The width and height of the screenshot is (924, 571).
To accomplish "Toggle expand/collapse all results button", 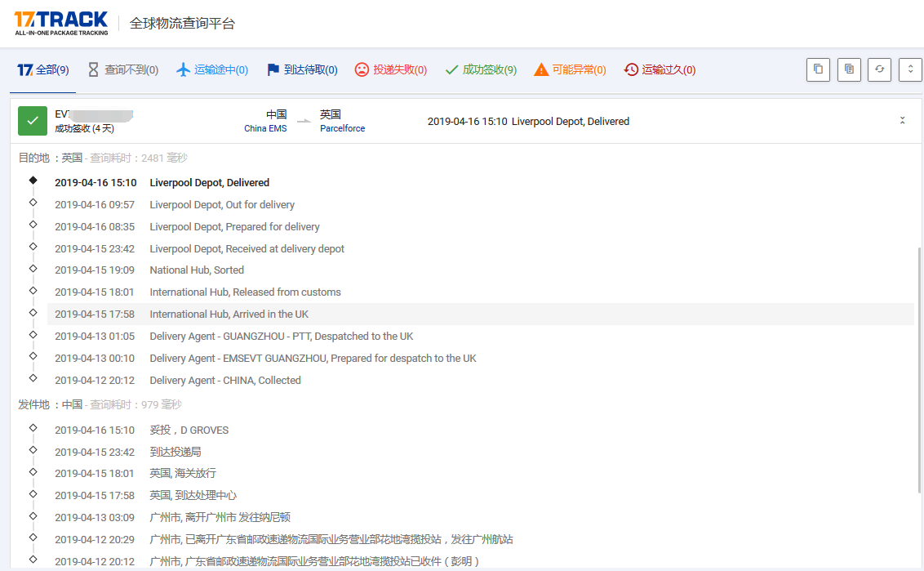I will tap(910, 69).
